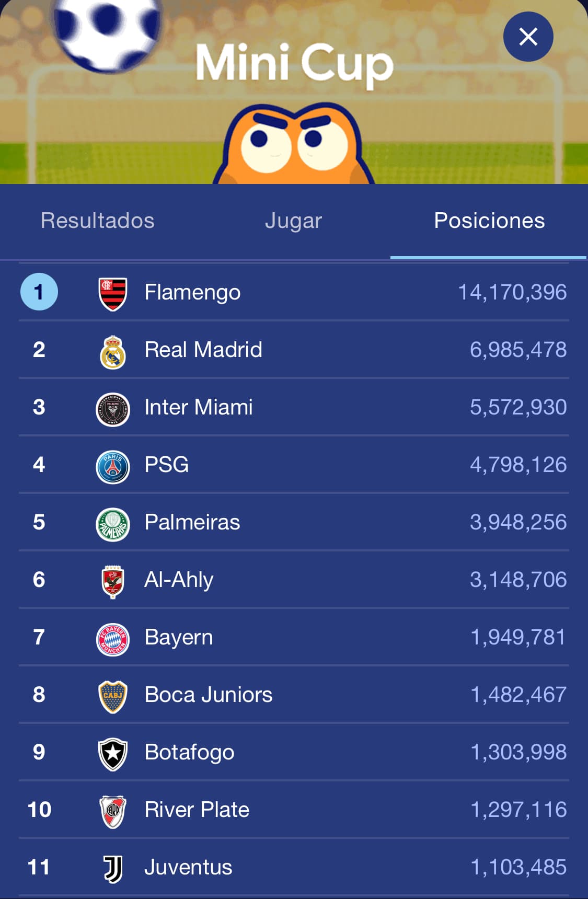The height and width of the screenshot is (899, 588).
Task: Click the Flamengo score 14,170,396
Action: click(512, 292)
